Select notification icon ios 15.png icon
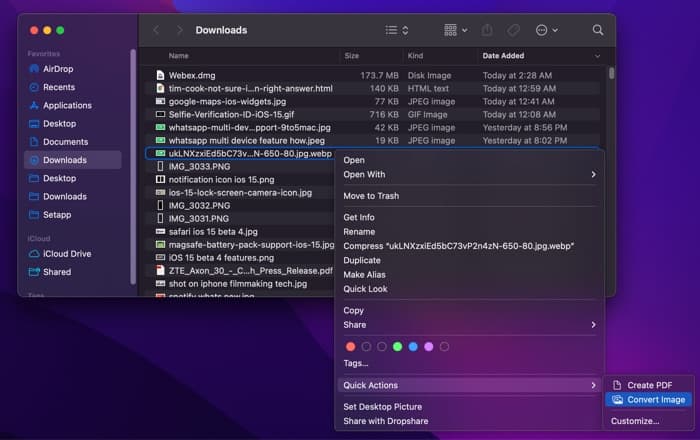The height and width of the screenshot is (440, 700). click(x=160, y=179)
